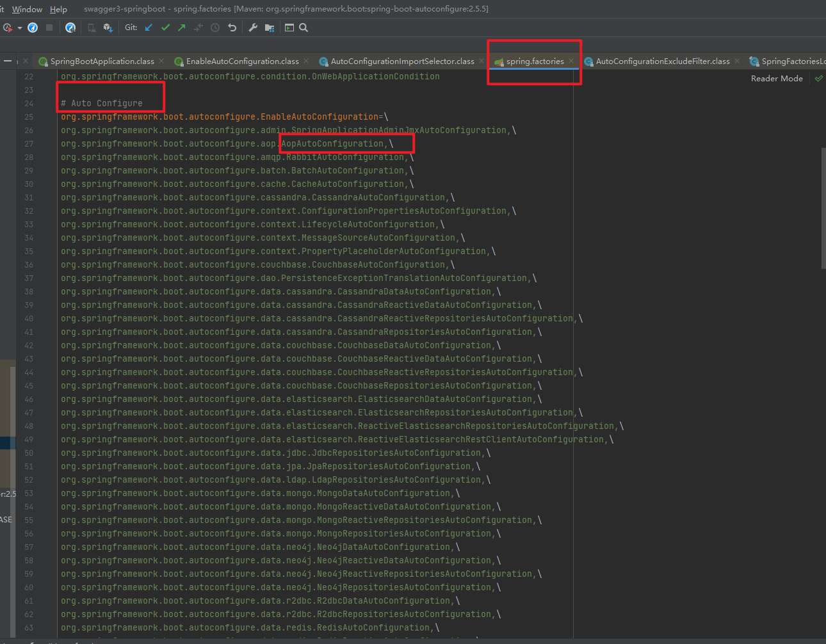The width and height of the screenshot is (826, 644).
Task: Close the partially hidden leftmost tab
Action: pyautogui.click(x=25, y=61)
